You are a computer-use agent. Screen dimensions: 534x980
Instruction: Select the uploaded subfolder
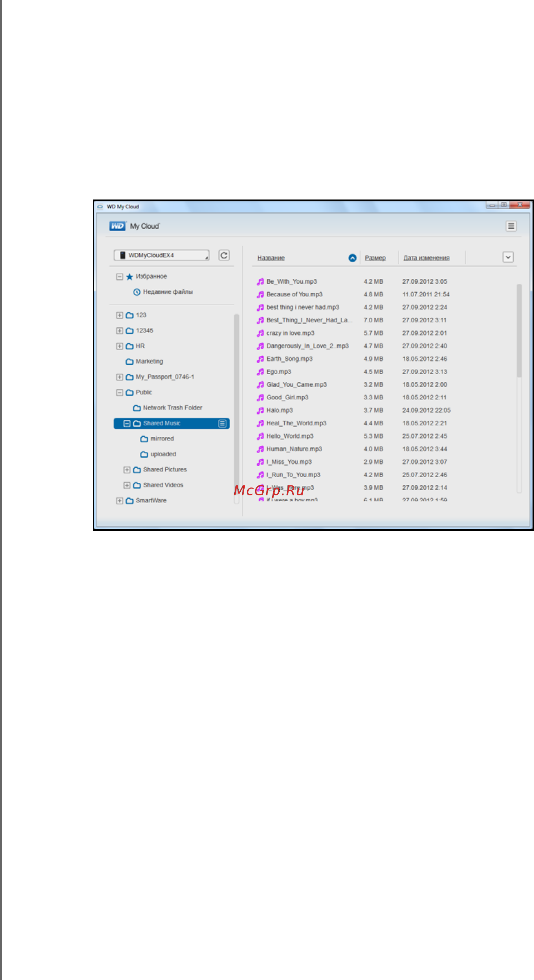click(163, 454)
